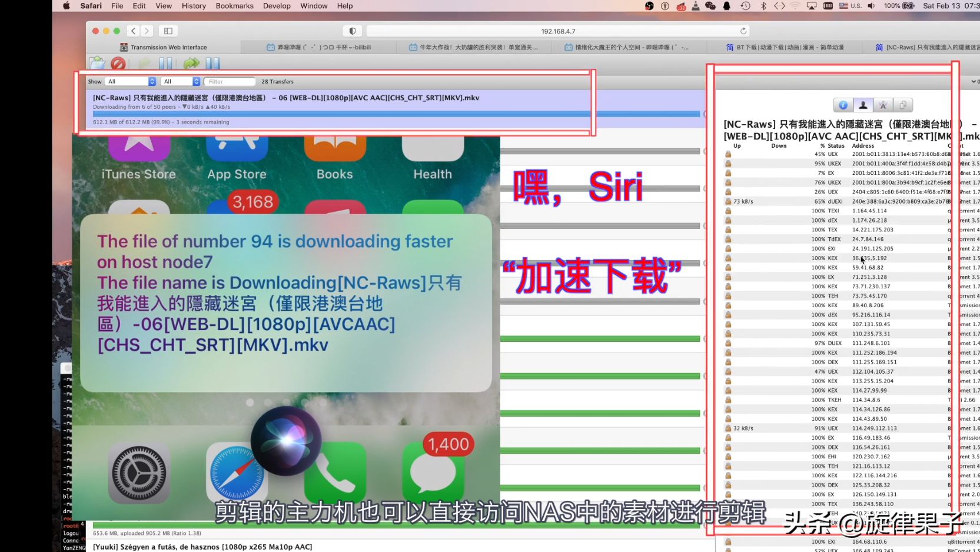Click the QQ penguin icon in the menu bar
This screenshot has height=552, width=980.
(x=727, y=6)
